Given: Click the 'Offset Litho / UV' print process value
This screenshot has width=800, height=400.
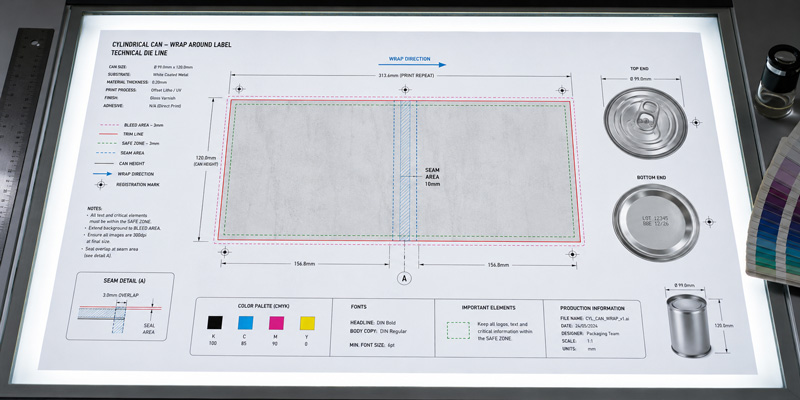Looking at the screenshot, I should [167, 90].
